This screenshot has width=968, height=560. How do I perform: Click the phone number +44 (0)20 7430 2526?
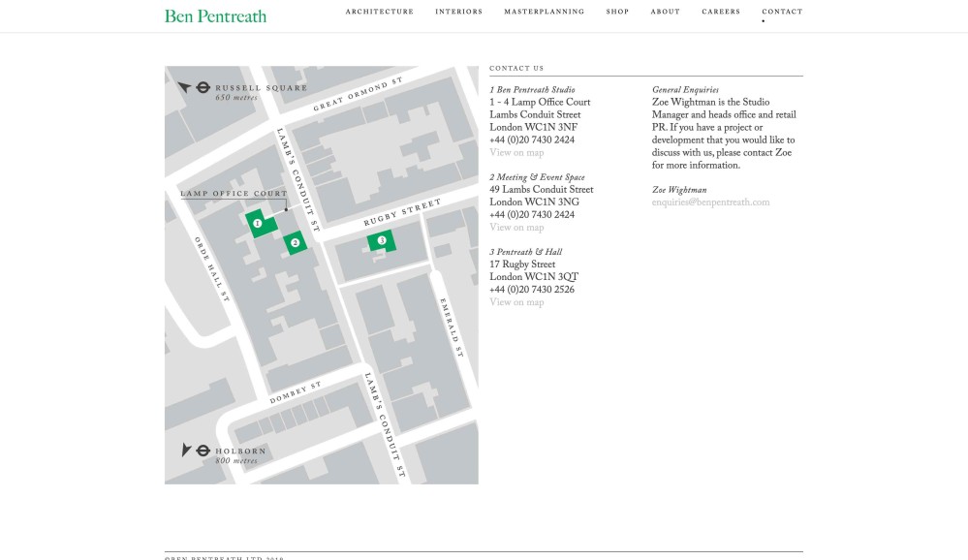532,291
